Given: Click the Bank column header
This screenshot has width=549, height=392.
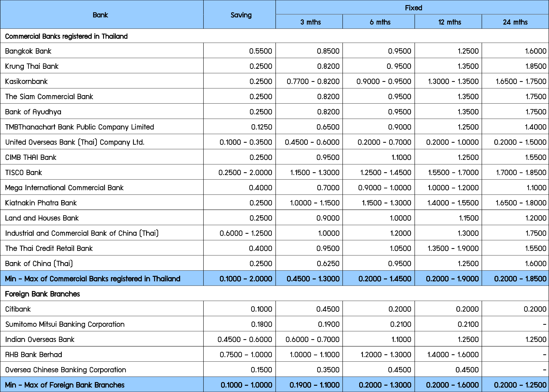Looking at the screenshot, I should [100, 15].
